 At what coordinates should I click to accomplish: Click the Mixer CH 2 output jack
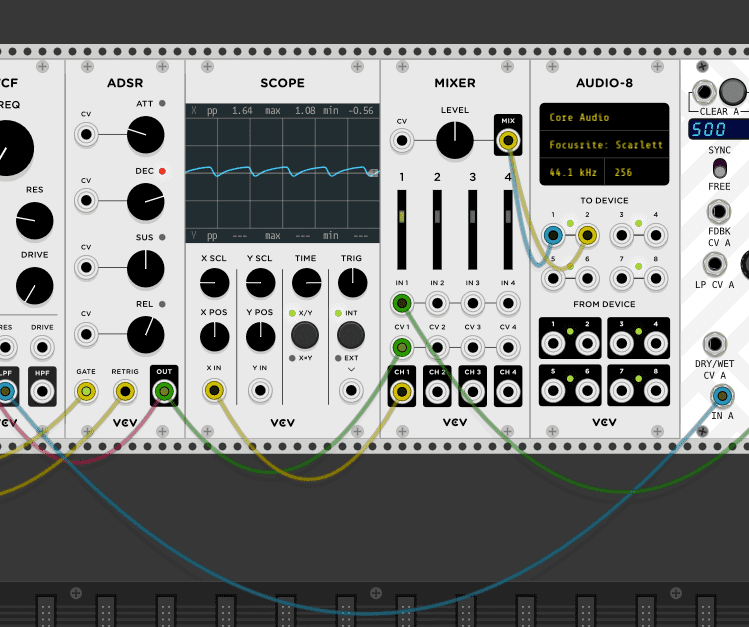(x=437, y=392)
